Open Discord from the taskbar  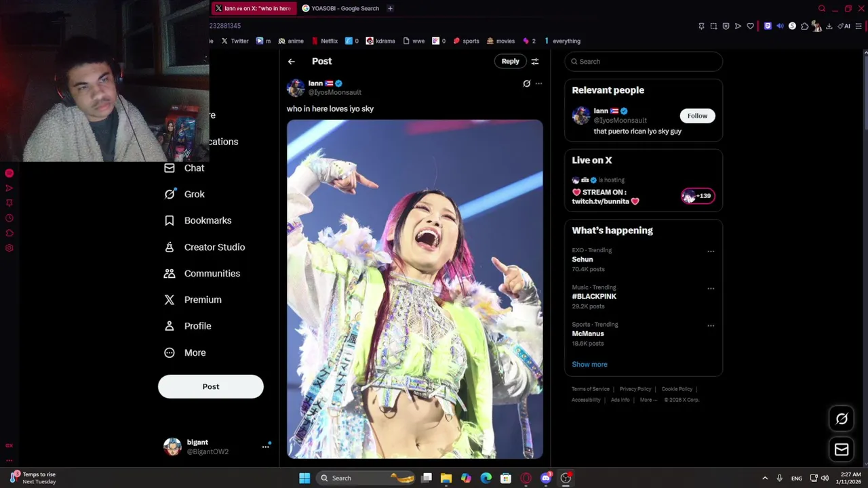coord(546,479)
